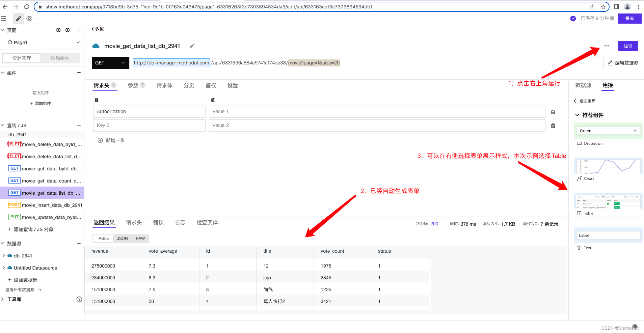Select the Table widget thumbnail

(x=608, y=205)
